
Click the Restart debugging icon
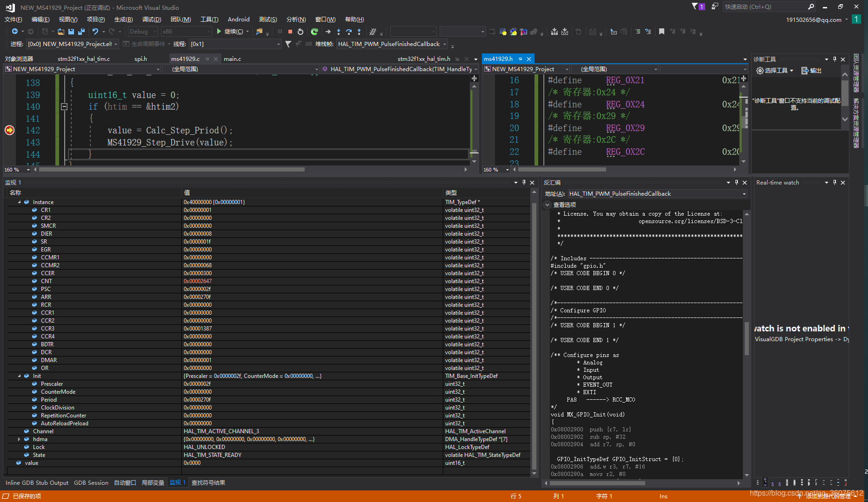[300, 31]
